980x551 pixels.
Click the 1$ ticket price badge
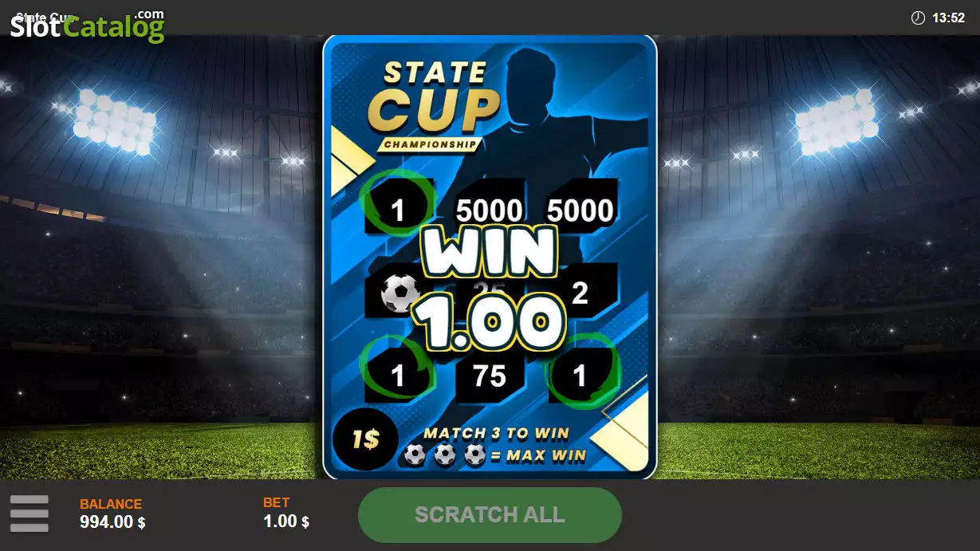pos(365,439)
